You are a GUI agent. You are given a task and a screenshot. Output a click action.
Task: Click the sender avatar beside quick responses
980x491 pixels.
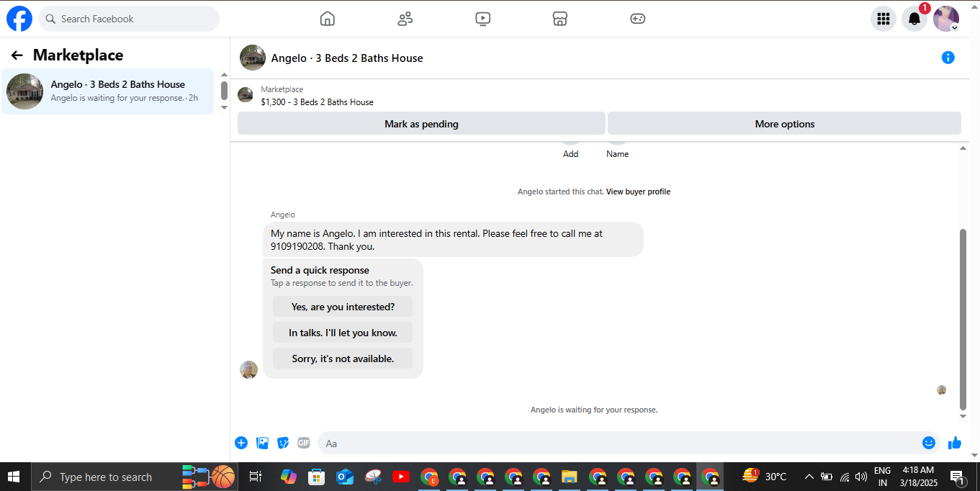coord(248,370)
